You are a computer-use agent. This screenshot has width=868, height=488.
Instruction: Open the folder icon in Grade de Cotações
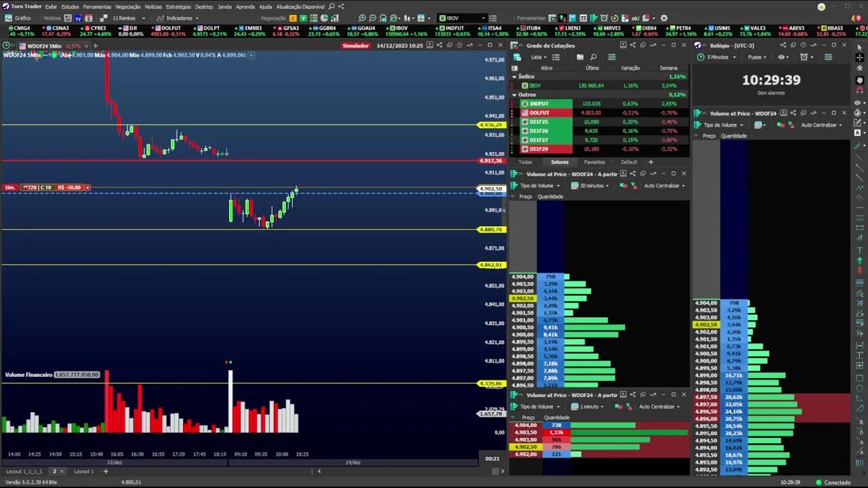[580, 57]
